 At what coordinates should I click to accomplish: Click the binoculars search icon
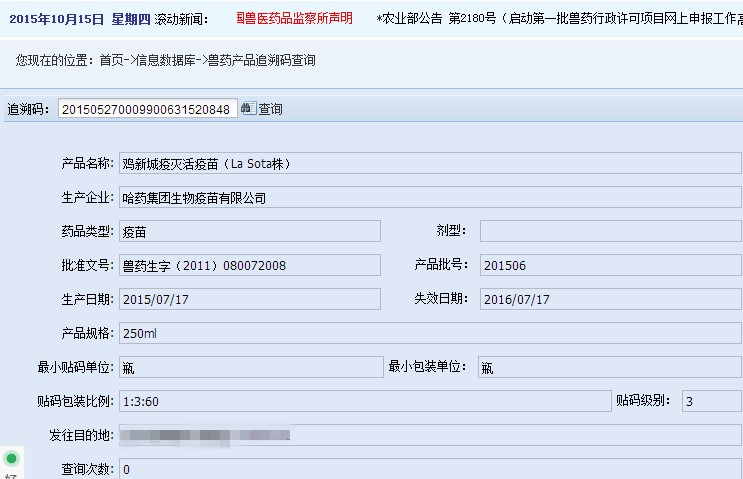coord(248,109)
